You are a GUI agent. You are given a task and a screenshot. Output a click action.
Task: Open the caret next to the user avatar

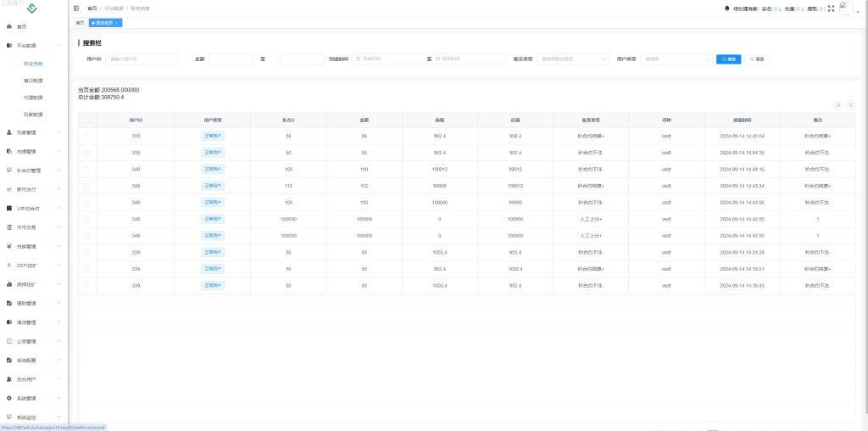click(858, 11)
